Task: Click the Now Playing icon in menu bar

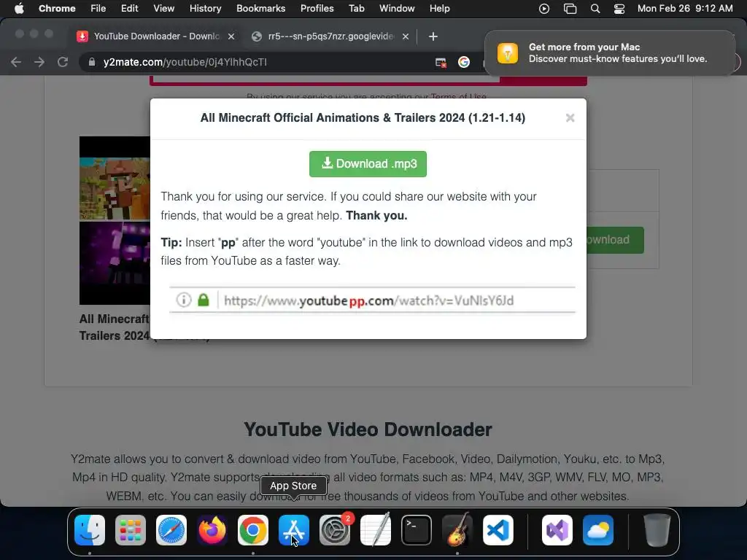Action: pyautogui.click(x=544, y=9)
